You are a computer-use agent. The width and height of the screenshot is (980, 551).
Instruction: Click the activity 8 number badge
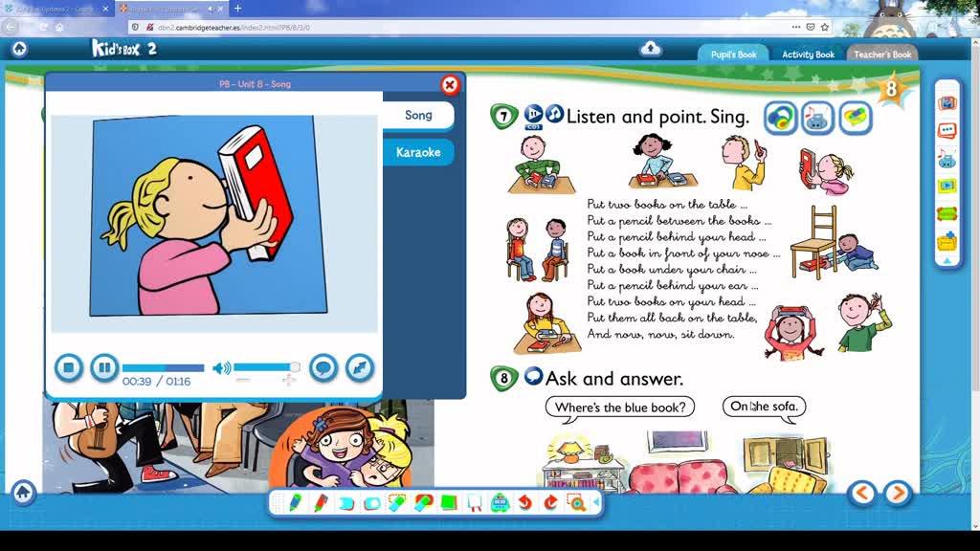point(503,378)
